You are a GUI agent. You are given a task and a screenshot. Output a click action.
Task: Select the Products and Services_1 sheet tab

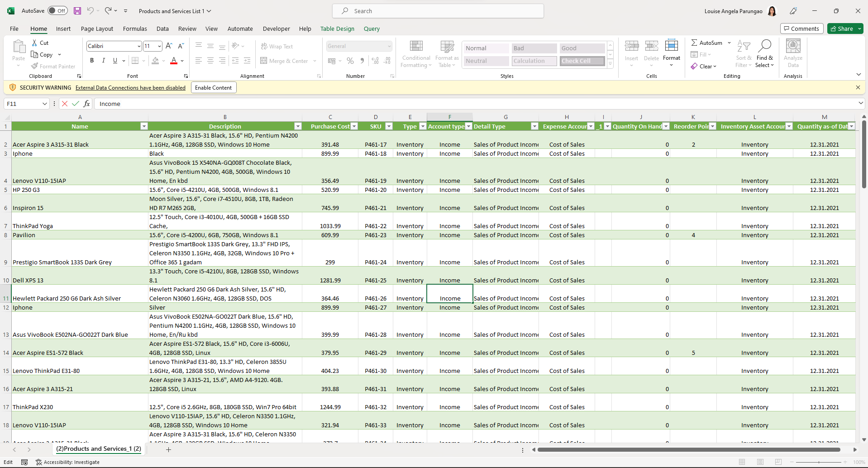[98, 449]
